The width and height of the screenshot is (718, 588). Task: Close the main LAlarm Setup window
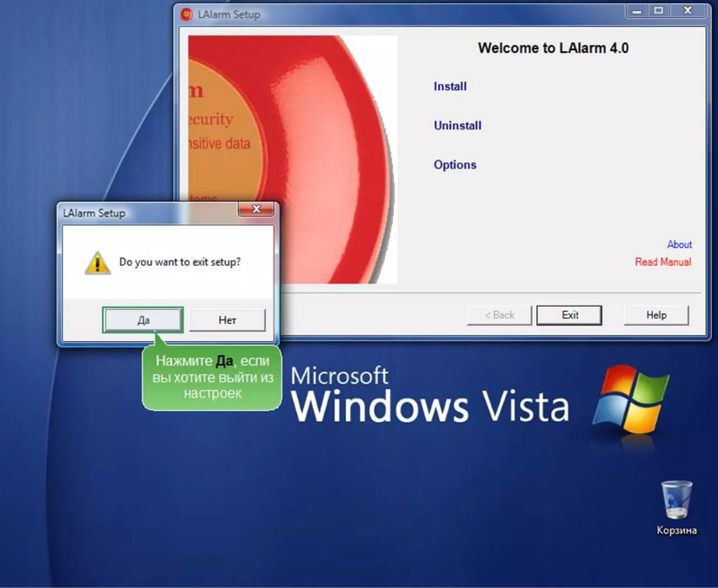688,11
